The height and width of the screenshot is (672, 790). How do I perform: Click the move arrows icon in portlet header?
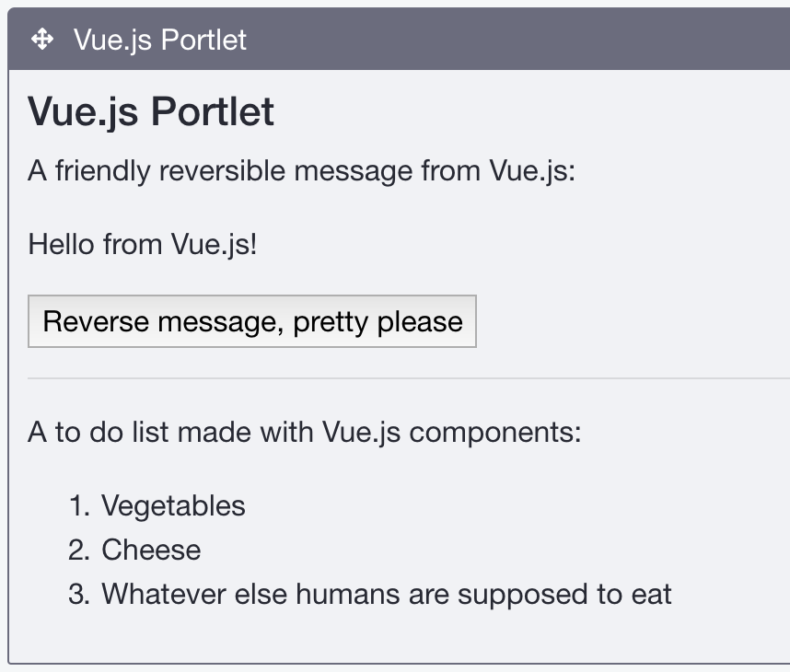pos(42,40)
